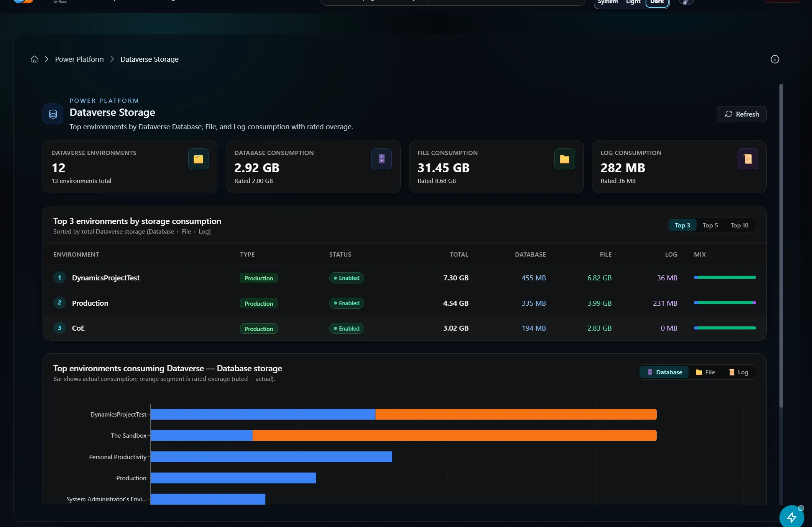
Task: Open the CoE environment row name
Action: 78,328
